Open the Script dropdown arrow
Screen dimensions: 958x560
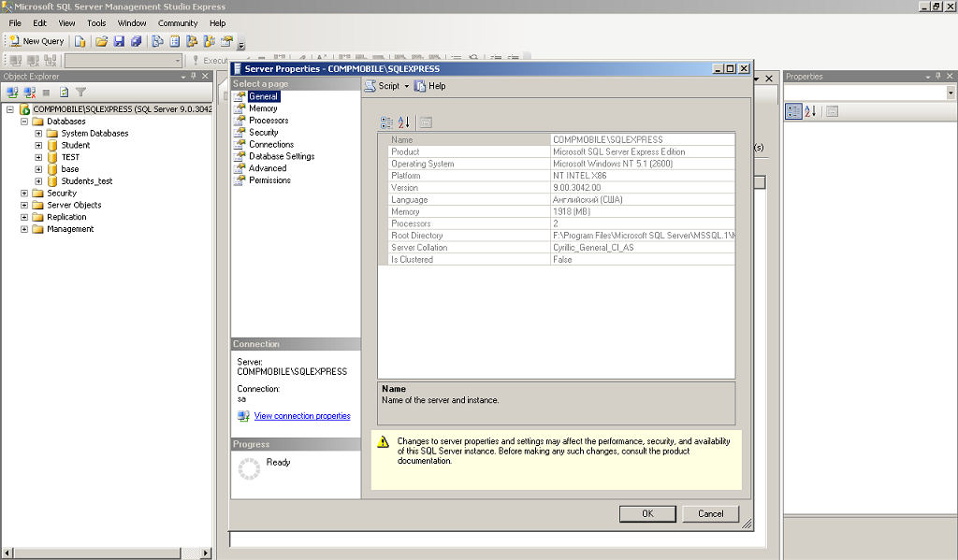pyautogui.click(x=406, y=86)
